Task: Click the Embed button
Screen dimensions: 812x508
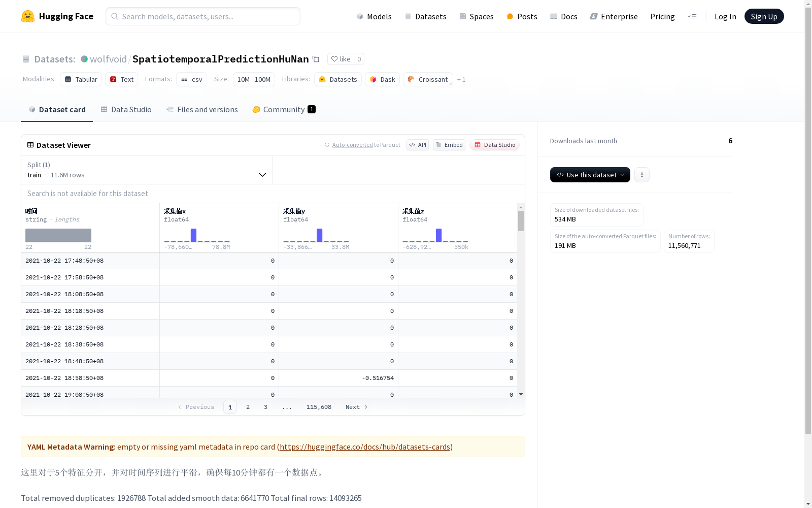Action: (449, 145)
